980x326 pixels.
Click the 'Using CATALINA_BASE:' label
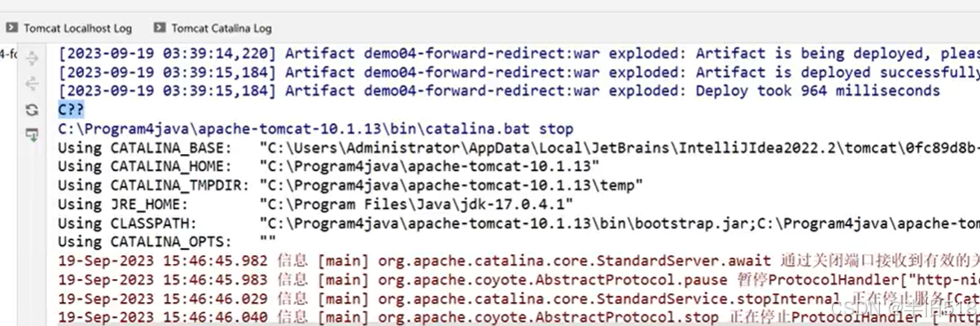[x=144, y=148]
